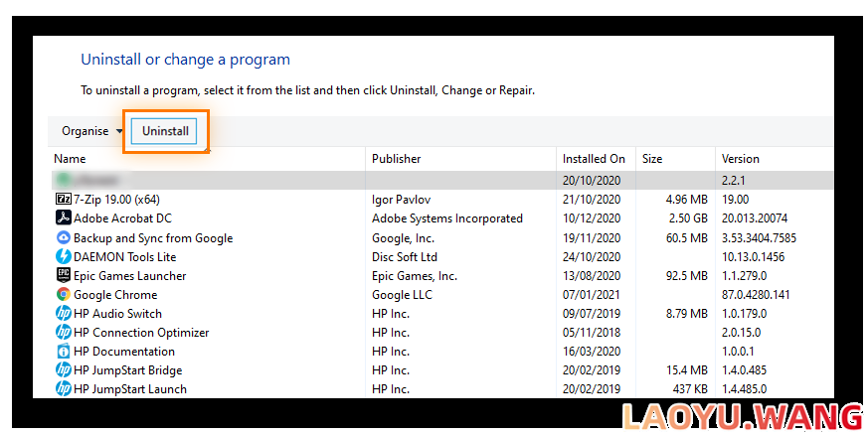Click the HP JumpStart Launch icon
868x435 pixels.
click(x=64, y=388)
